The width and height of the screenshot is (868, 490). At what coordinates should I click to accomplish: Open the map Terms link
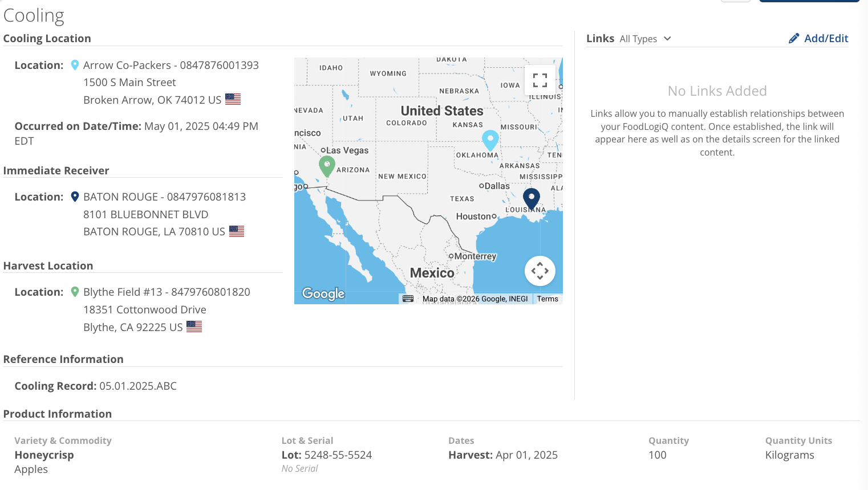pyautogui.click(x=547, y=299)
